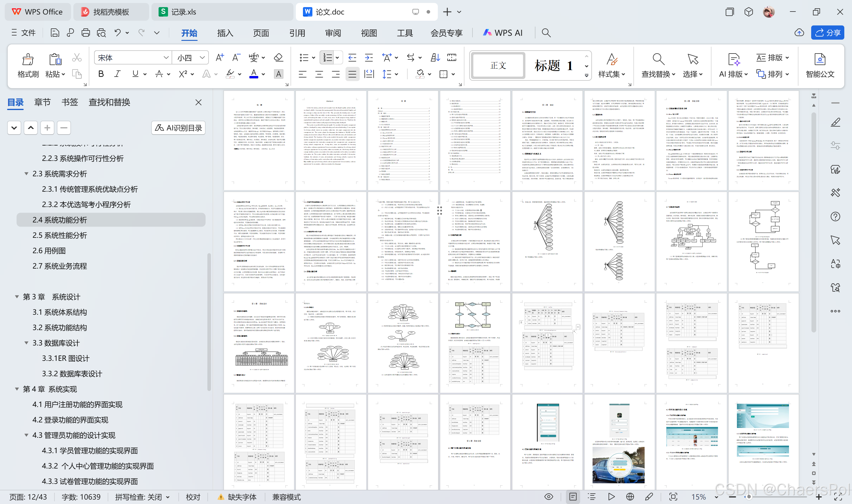Click the Web layout globe icon in status bar
852x504 pixels.
[630, 497]
